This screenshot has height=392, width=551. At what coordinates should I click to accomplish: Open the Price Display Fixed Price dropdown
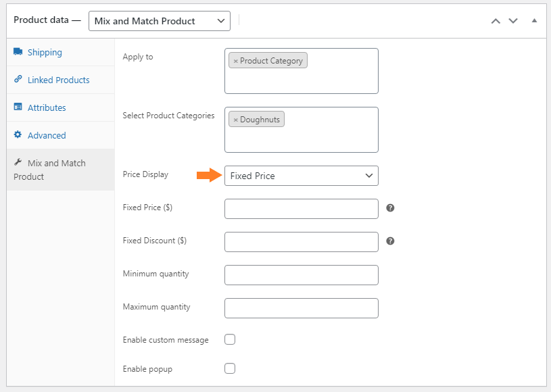click(x=302, y=176)
